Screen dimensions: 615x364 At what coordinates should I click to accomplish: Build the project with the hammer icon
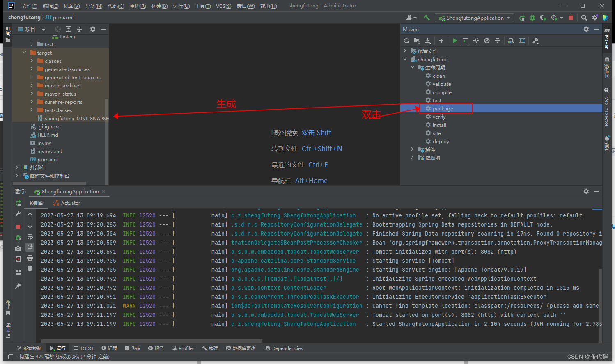click(x=427, y=18)
